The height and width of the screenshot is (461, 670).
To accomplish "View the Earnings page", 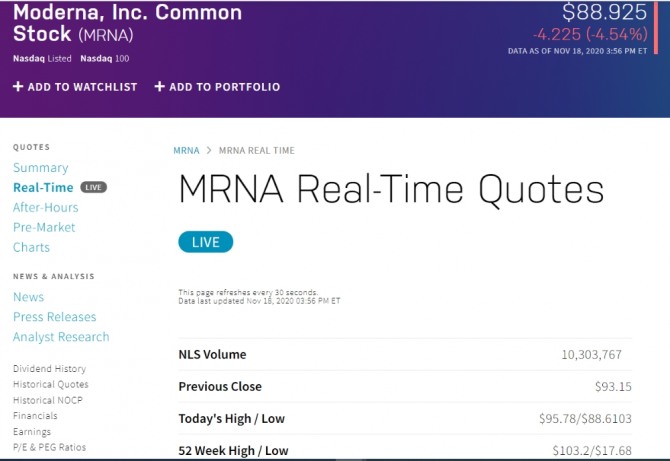I will click(x=32, y=432).
